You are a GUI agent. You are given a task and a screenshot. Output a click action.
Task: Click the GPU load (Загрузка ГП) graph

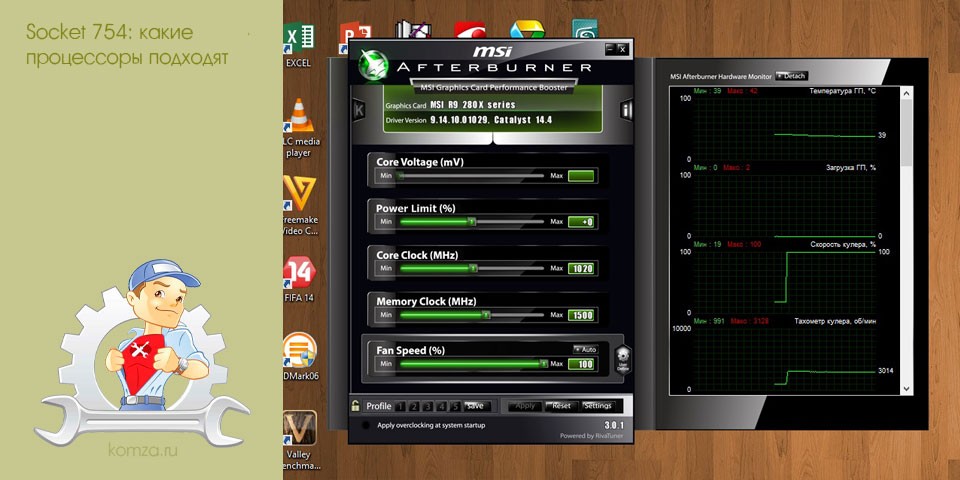(786, 205)
